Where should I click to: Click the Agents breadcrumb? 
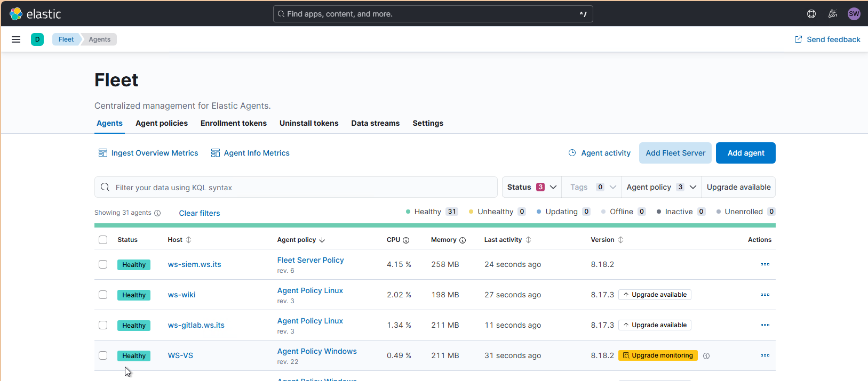(x=100, y=39)
